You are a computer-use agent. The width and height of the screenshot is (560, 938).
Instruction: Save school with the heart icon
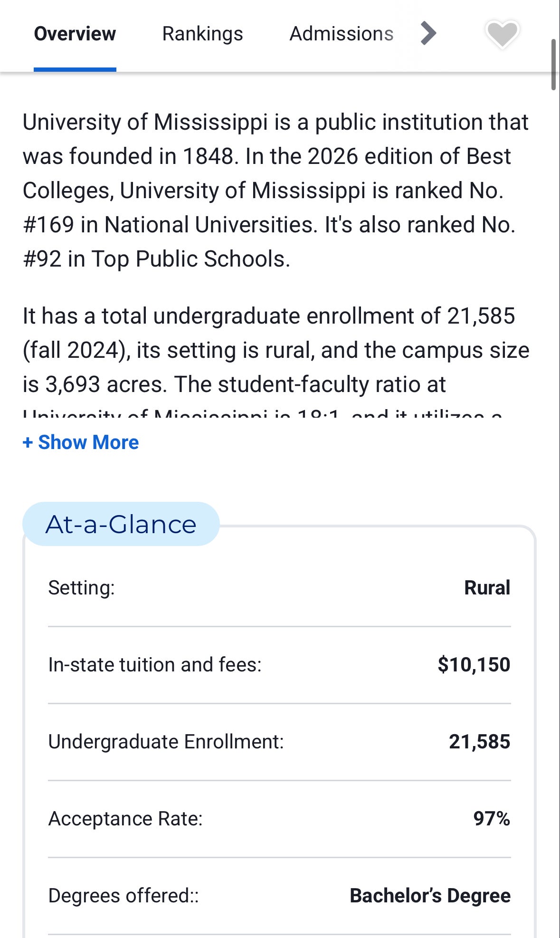click(502, 34)
